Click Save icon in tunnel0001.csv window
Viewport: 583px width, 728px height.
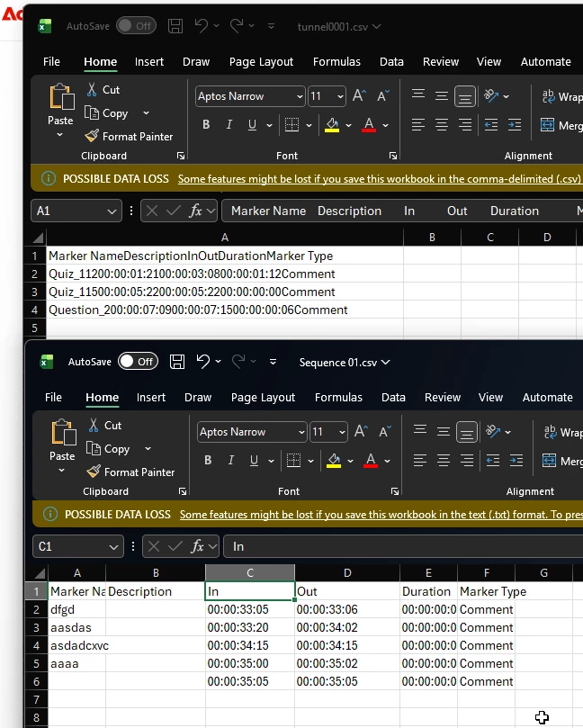[x=175, y=26]
